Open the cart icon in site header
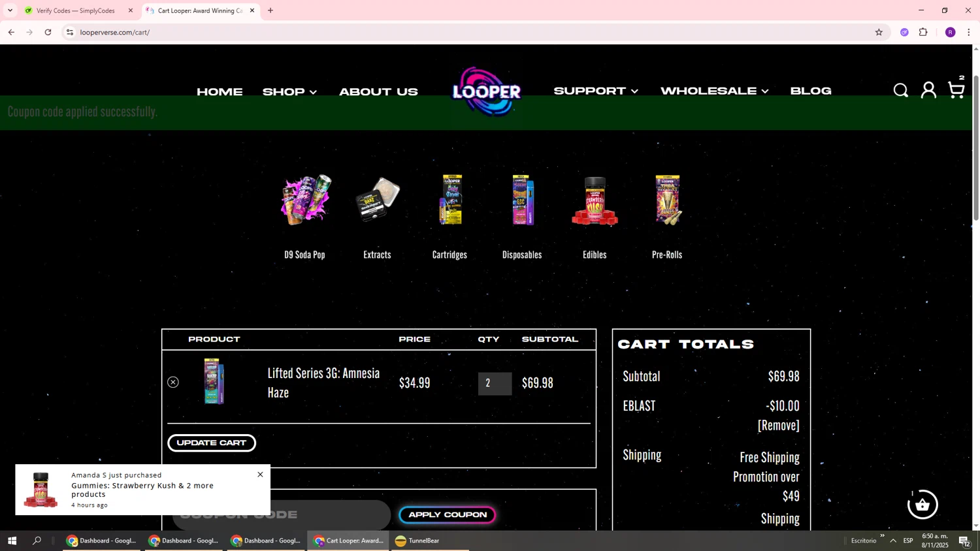Image resolution: width=980 pixels, height=551 pixels. pyautogui.click(x=956, y=89)
